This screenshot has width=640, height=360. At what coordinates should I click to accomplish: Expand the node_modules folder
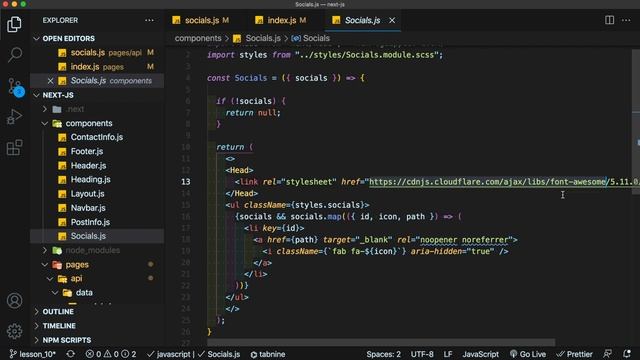tap(92, 250)
